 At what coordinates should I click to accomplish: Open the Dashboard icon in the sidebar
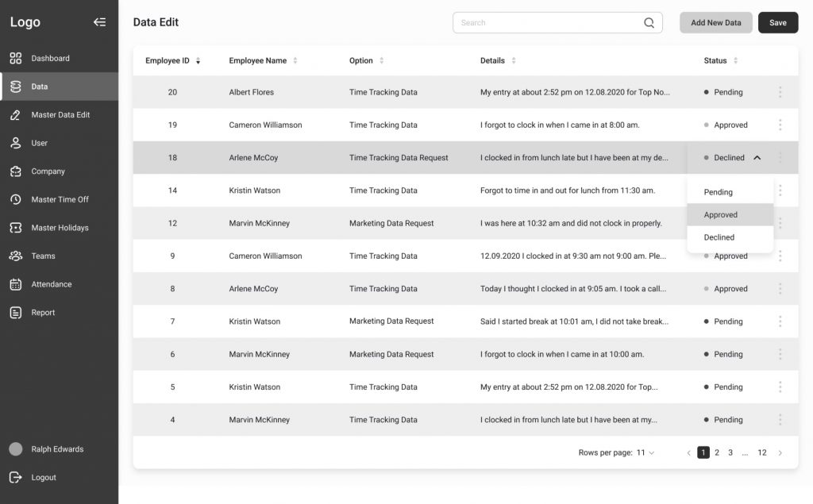[x=15, y=58]
